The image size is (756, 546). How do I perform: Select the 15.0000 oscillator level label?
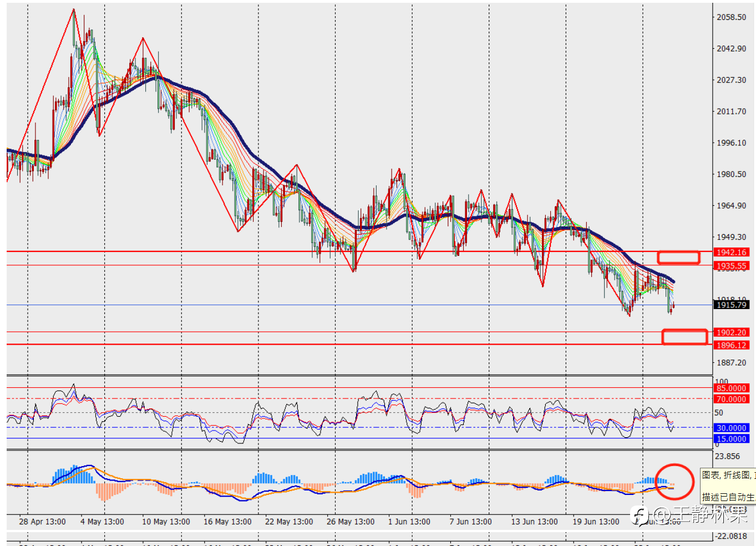732,439
